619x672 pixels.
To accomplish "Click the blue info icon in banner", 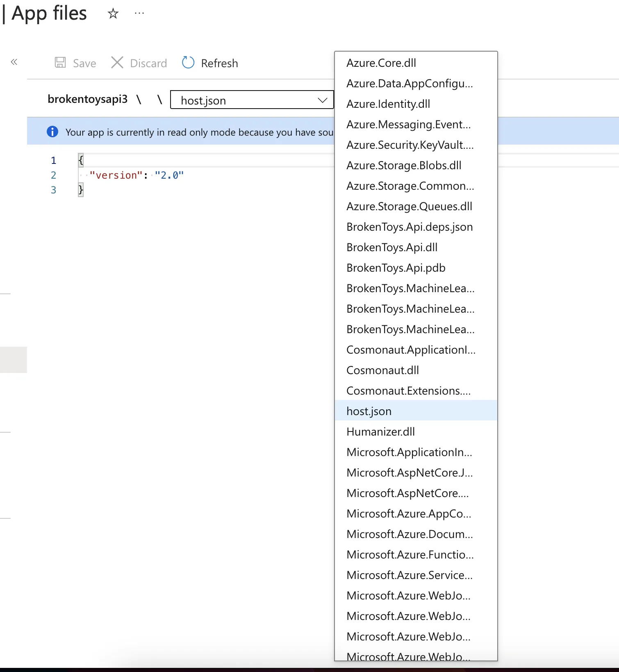I will pyautogui.click(x=52, y=132).
